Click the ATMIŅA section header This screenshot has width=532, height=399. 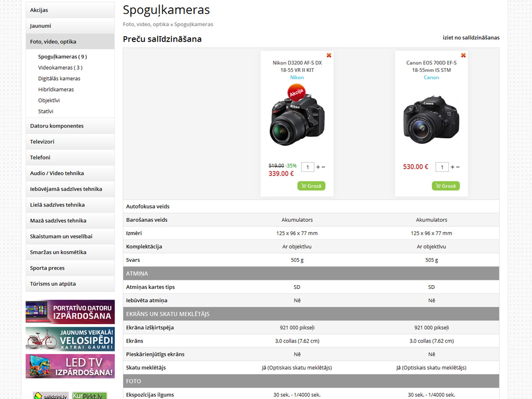pos(311,273)
